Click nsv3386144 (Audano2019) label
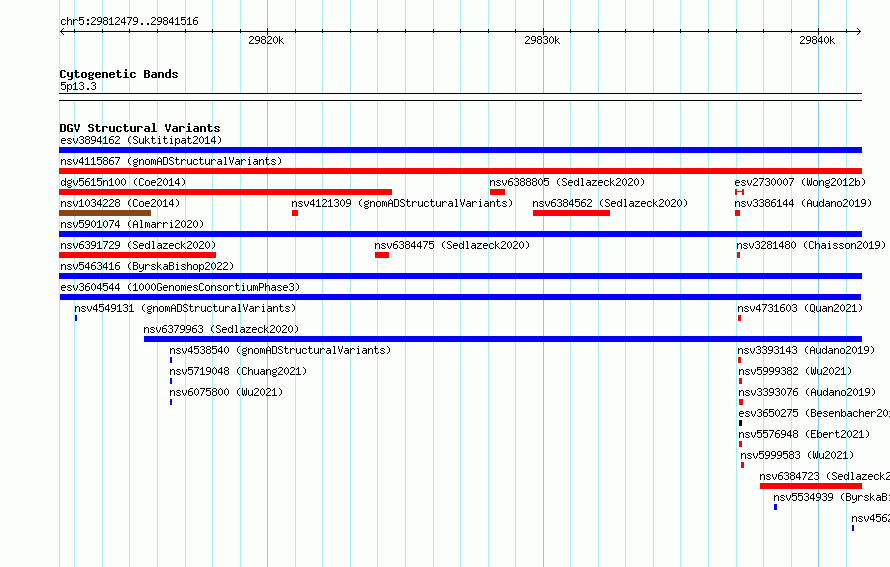890x567 pixels. point(803,203)
